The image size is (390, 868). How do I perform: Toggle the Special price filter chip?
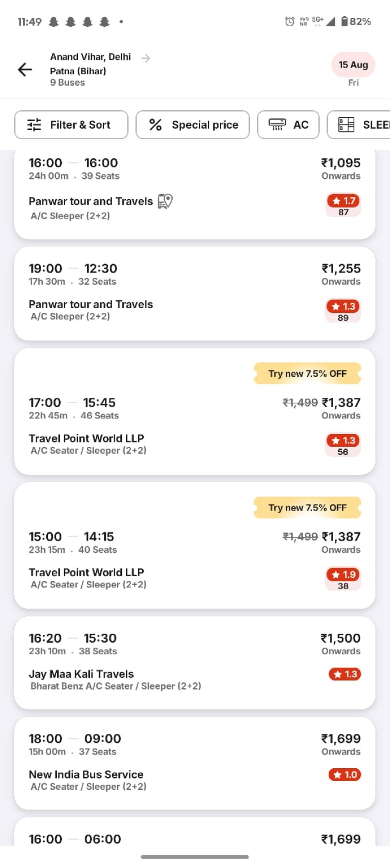[x=193, y=124]
